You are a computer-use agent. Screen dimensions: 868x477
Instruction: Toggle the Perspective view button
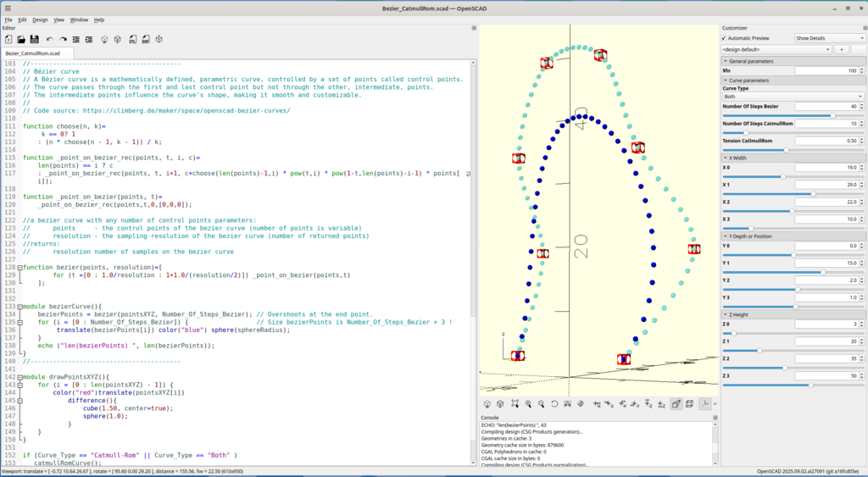(676, 404)
